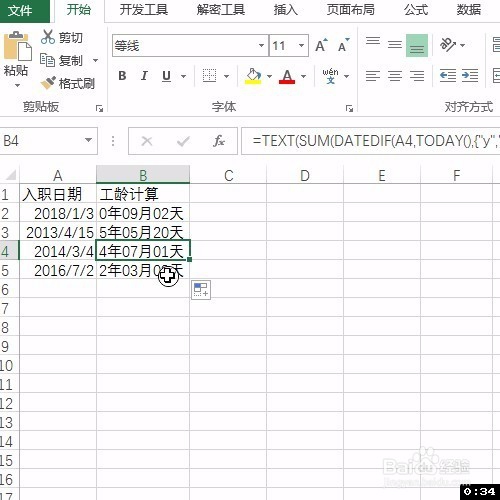
Task: Toggle bold formatting
Action: (x=122, y=76)
